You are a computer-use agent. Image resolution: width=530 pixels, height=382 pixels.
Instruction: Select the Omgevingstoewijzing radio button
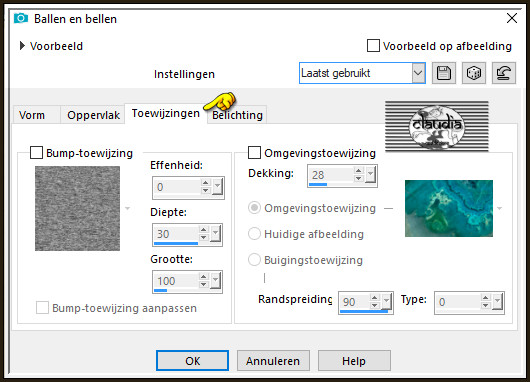254,208
